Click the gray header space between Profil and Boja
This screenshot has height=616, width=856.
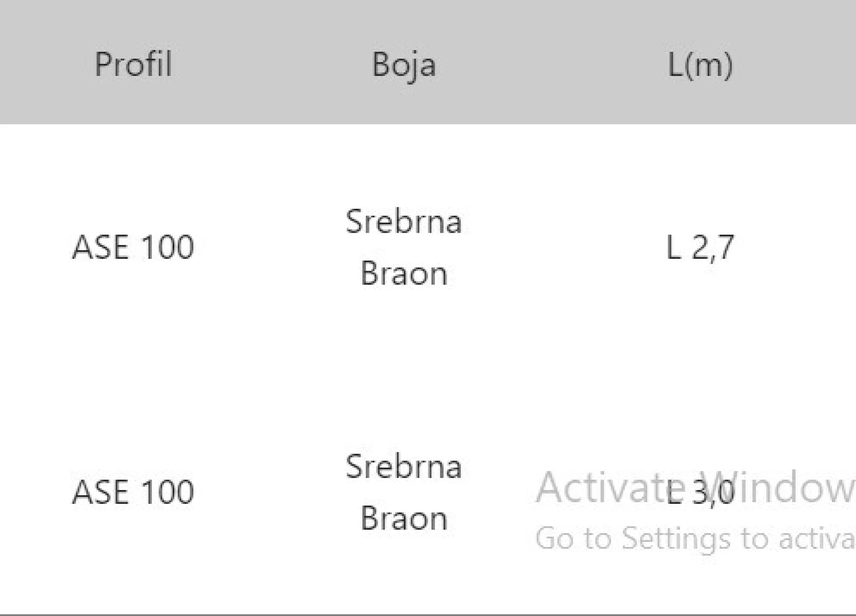point(272,62)
